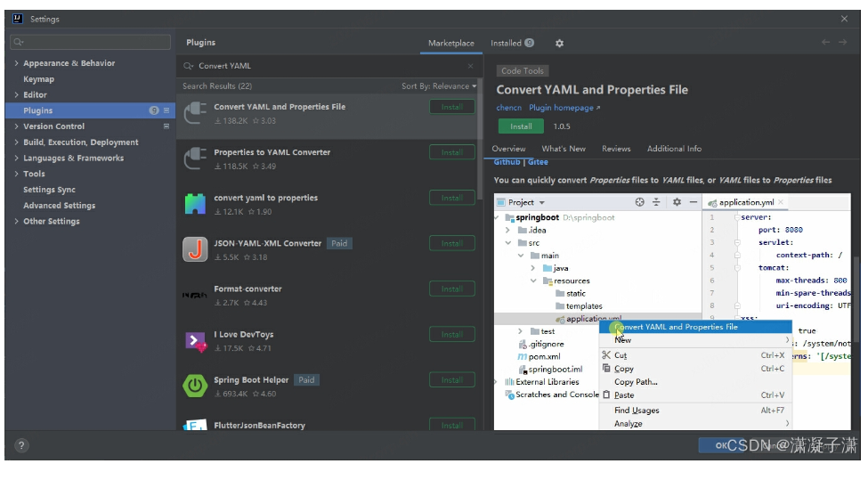Viewport: 868px width, 480px height.
Task: Open the Gitee link
Action: (538, 162)
